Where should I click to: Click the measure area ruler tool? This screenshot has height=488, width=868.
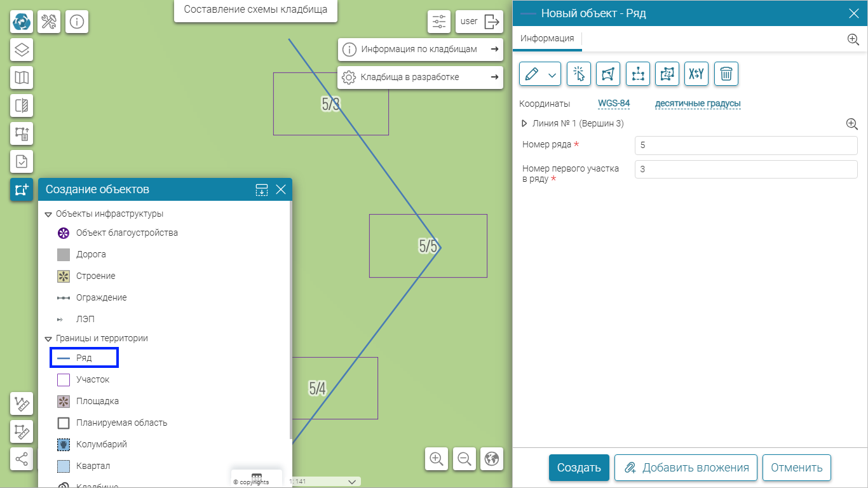pyautogui.click(x=22, y=431)
